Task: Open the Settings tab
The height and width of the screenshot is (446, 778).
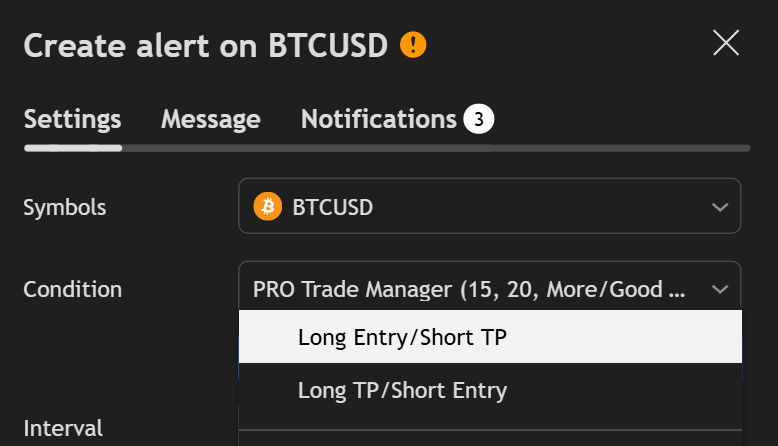Action: coord(72,120)
